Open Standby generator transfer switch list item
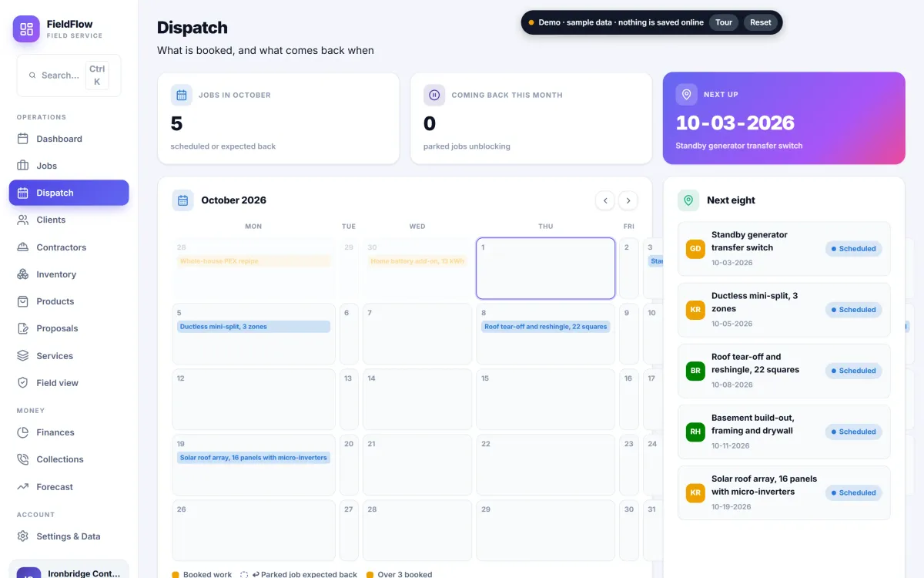 point(784,249)
